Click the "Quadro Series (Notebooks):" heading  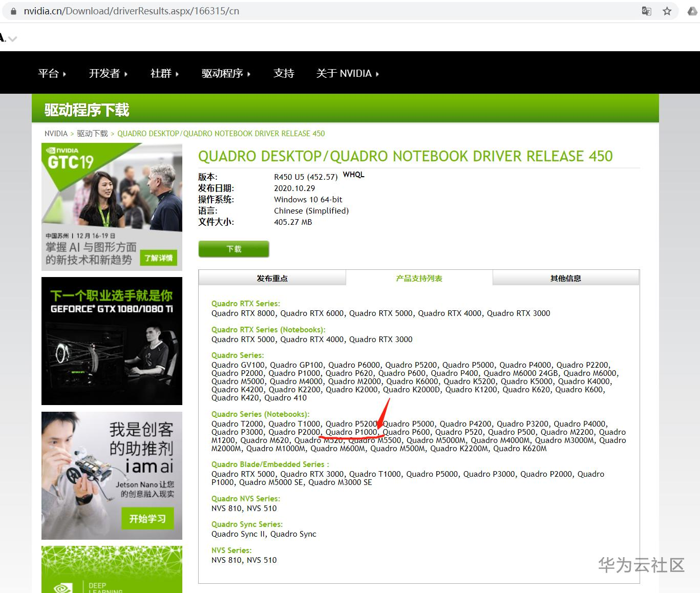point(261,414)
